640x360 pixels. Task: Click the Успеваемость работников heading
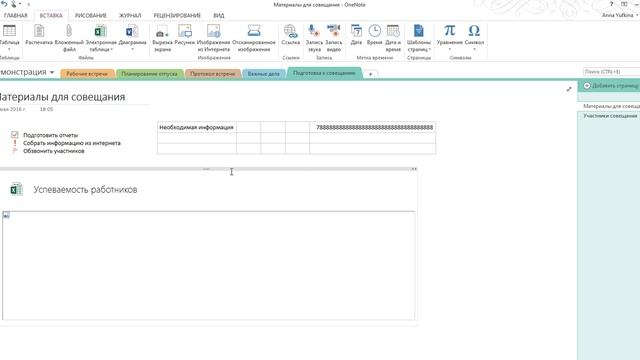(85, 189)
